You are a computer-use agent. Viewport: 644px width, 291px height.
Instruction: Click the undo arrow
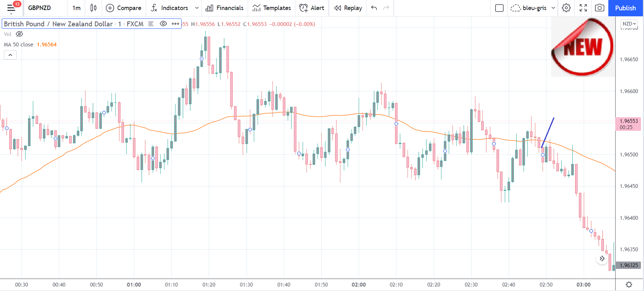pos(374,8)
